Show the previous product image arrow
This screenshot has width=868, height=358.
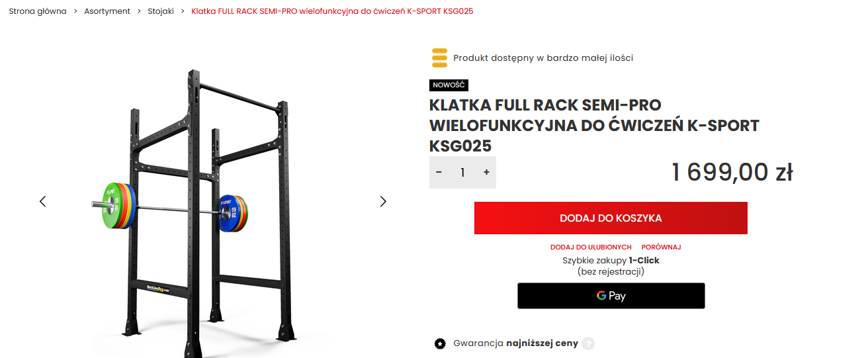[43, 201]
